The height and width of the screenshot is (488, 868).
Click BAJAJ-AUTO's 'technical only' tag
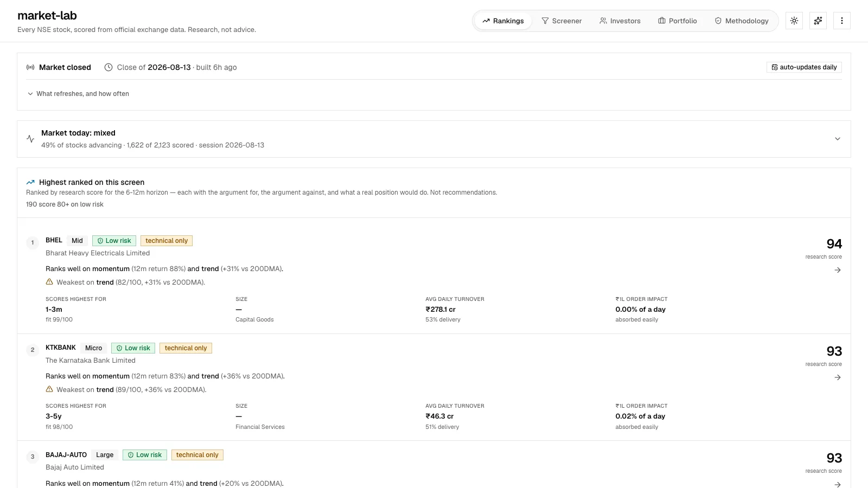tap(197, 455)
